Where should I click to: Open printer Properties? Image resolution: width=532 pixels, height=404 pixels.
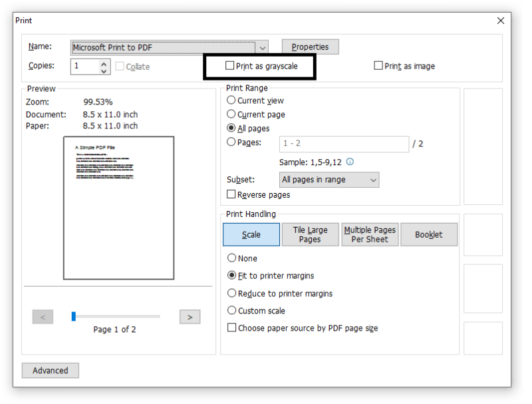(310, 47)
